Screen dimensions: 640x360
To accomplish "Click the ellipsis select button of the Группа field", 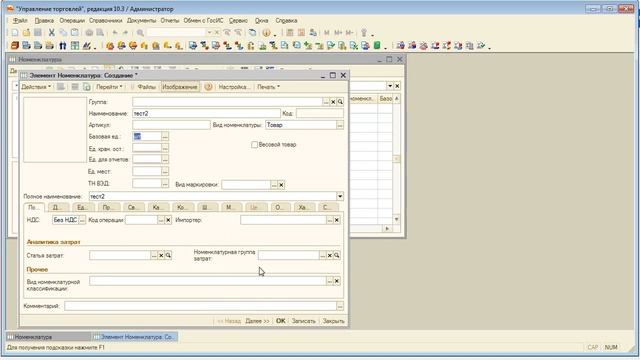I will coord(326,102).
